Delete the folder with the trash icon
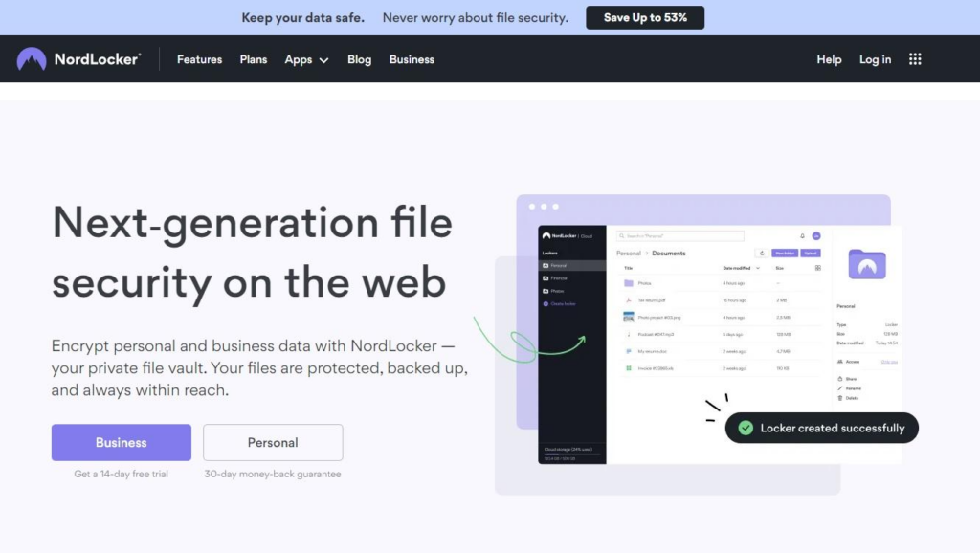Image resolution: width=980 pixels, height=553 pixels. click(x=840, y=398)
